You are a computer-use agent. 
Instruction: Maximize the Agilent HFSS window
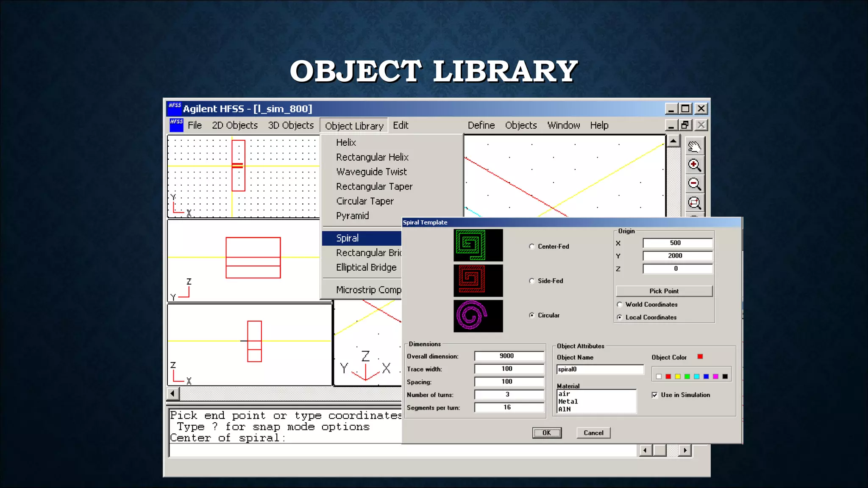tap(685, 109)
